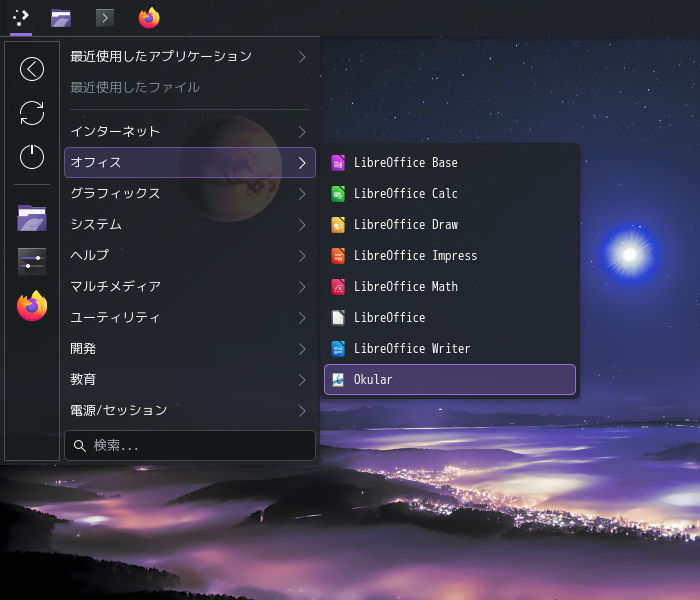
Task: Click the LibreOffice Start Center icon
Action: (x=338, y=318)
